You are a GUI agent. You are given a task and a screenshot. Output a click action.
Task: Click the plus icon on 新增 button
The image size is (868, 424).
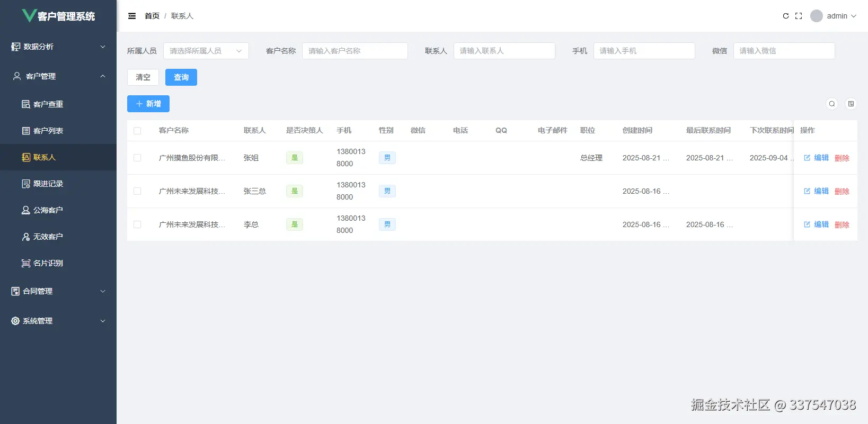tap(139, 104)
